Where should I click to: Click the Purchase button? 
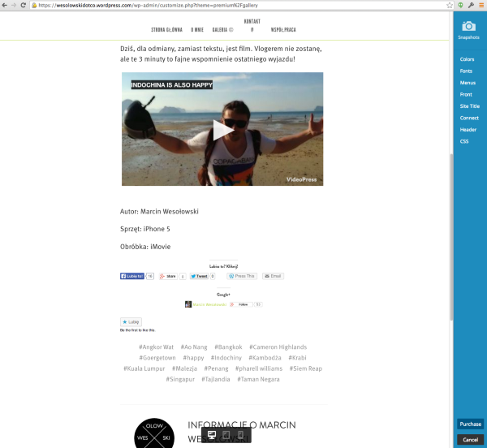[x=470, y=424]
